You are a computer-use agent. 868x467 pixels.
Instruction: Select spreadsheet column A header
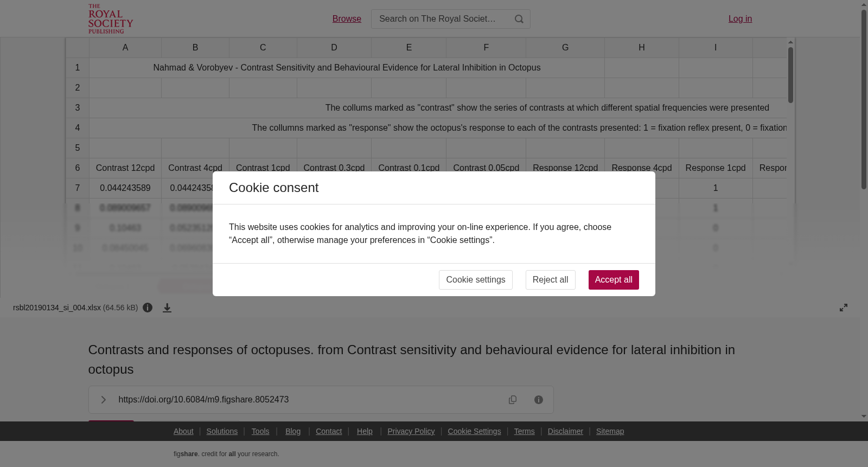(x=125, y=48)
